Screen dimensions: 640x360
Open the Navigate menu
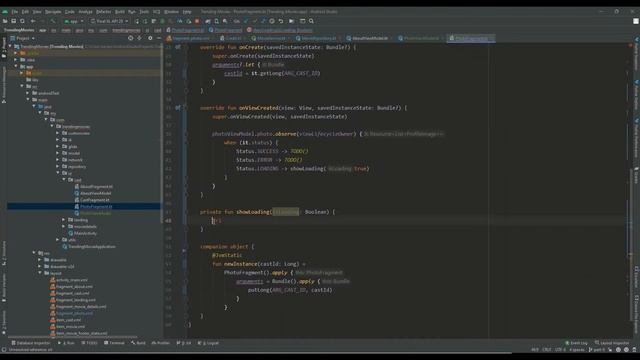(x=53, y=12)
